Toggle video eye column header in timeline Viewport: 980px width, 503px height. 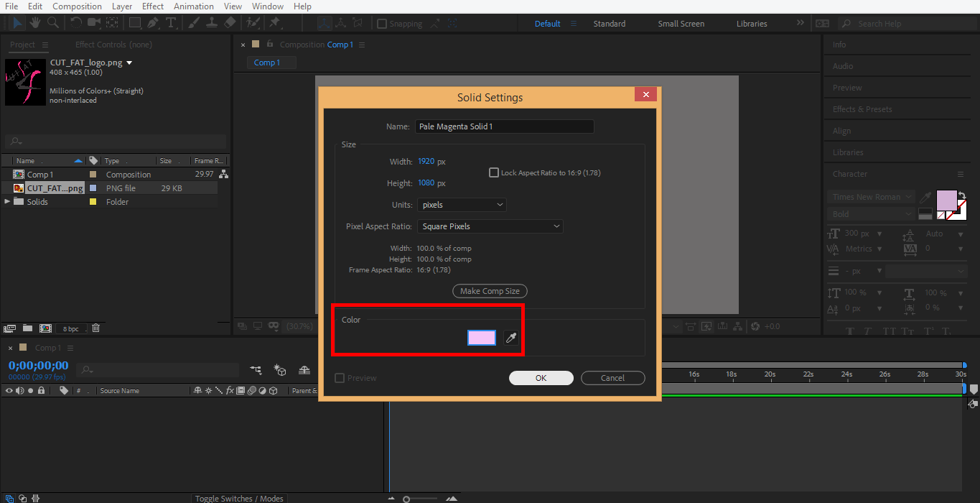9,391
